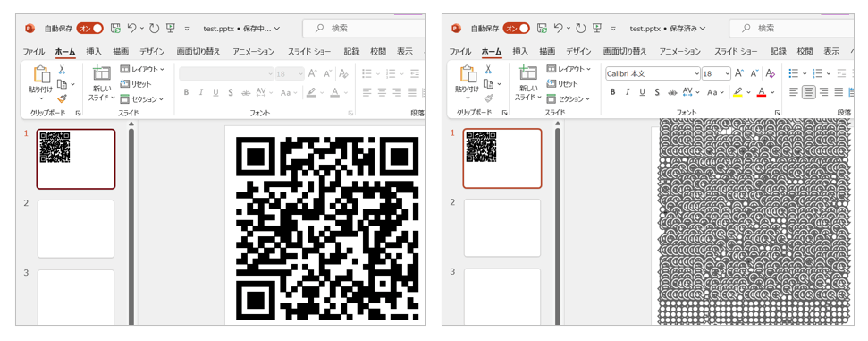This screenshot has height=341, width=868.
Task: Apply yellow text highlight color, right window
Action: click(737, 92)
